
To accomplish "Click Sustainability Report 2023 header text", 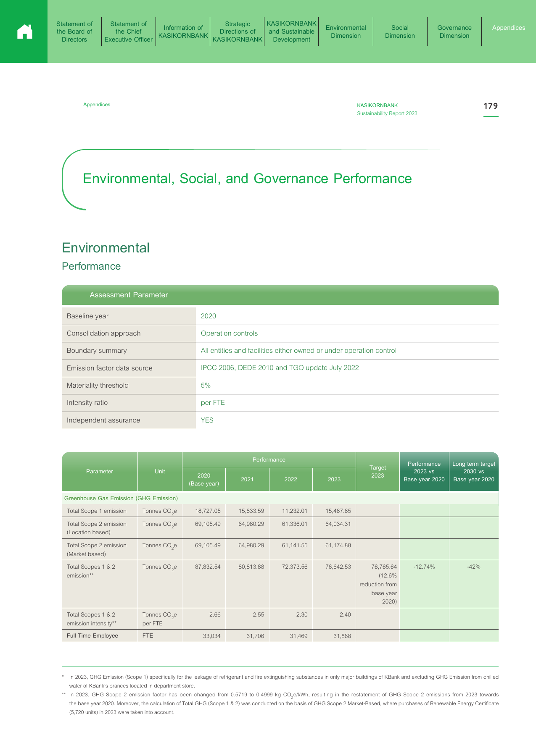I will 387,113.
